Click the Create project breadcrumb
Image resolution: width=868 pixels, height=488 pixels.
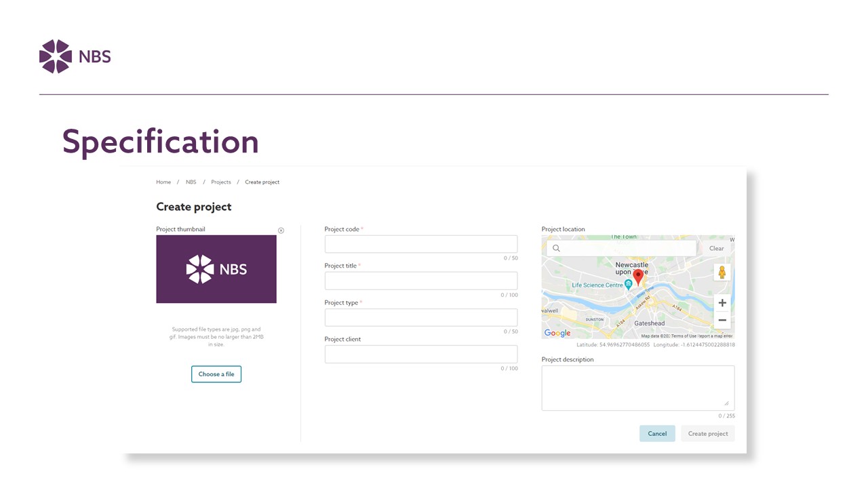262,182
